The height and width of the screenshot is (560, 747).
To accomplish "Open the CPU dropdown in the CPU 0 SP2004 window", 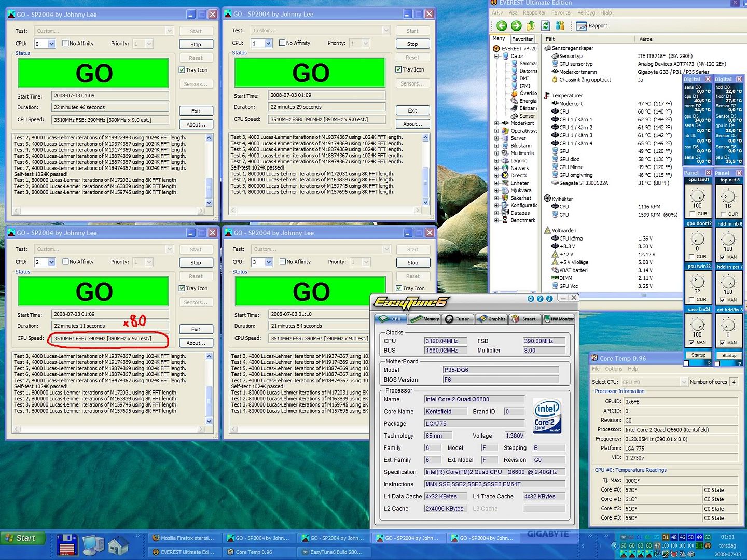I will [51, 44].
